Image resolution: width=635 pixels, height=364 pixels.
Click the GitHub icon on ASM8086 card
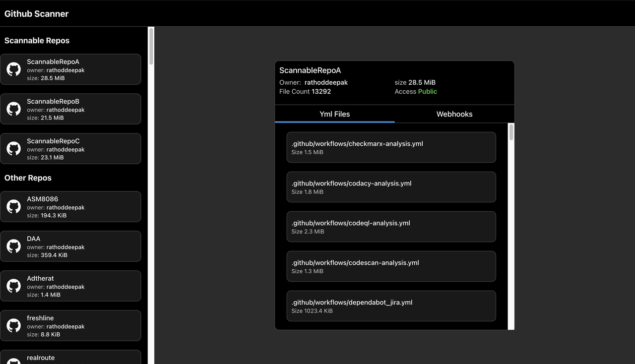[x=13, y=206]
